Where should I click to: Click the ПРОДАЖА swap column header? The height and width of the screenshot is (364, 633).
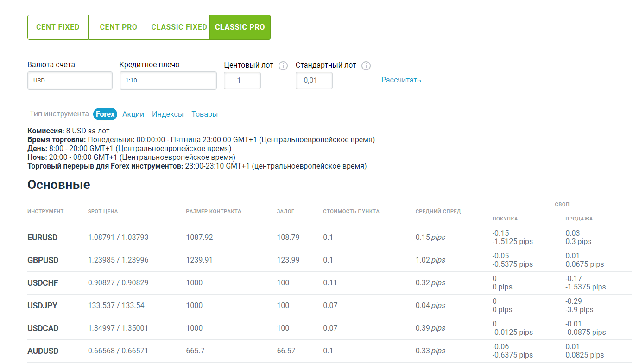[x=579, y=219]
